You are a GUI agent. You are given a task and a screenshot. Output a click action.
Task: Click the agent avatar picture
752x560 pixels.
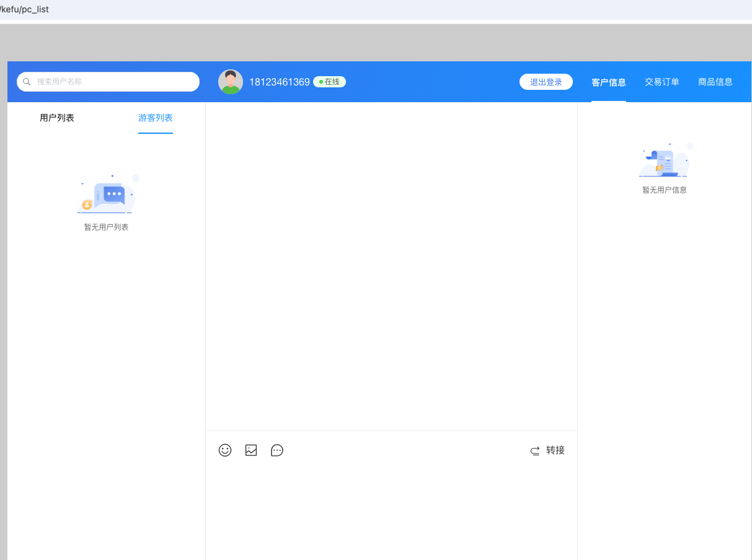coord(231,82)
